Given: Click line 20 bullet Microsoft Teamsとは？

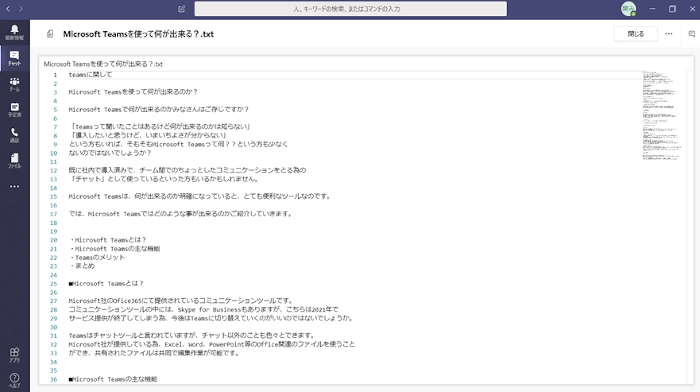Looking at the screenshot, I should (108, 240).
